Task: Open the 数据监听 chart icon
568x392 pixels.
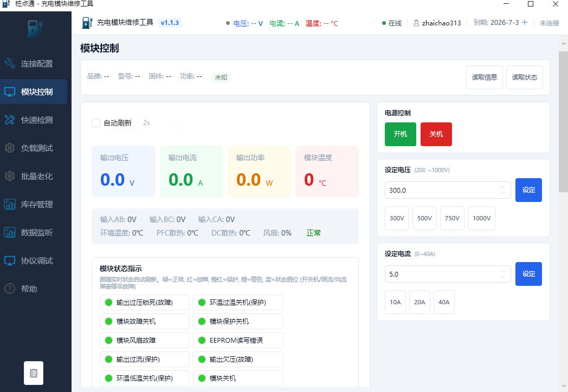Action: 10,232
